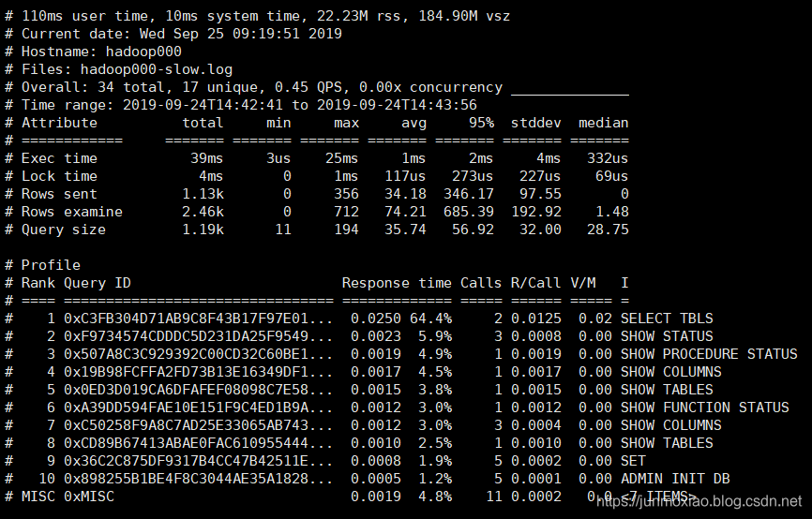
Task: Click query ID 0xCD89B67413ABAE0FAC610955444...
Action: [199, 443]
